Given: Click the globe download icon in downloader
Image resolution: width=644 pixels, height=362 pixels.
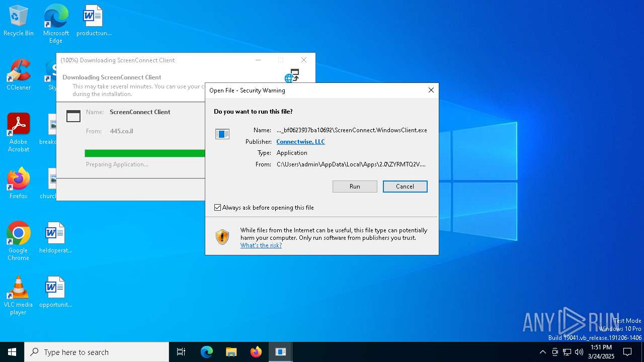Looking at the screenshot, I should pos(292,76).
